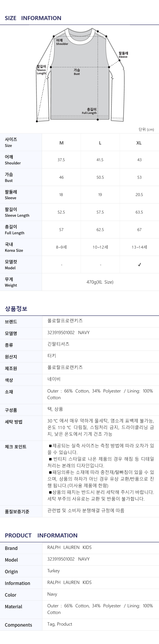Viewport: 159px width, 644px height.
Task: Select the M size column header
Action: coord(61,143)
